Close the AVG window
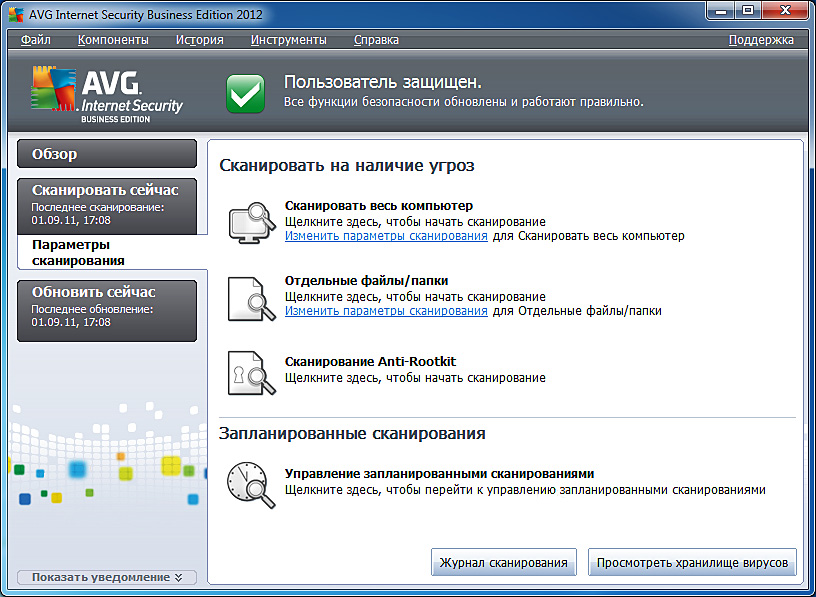The width and height of the screenshot is (816, 597). tap(784, 10)
